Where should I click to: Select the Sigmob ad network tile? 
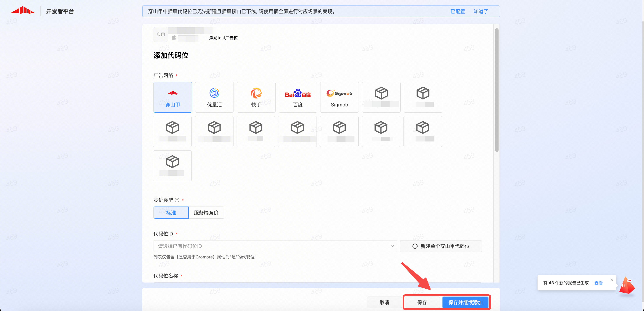(339, 97)
